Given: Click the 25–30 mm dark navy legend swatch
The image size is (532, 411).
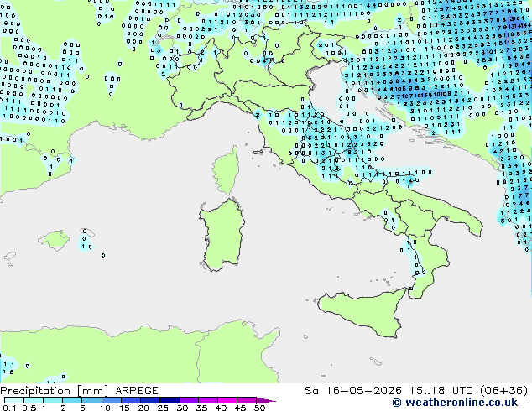Looking at the screenshot, I should [169, 400].
